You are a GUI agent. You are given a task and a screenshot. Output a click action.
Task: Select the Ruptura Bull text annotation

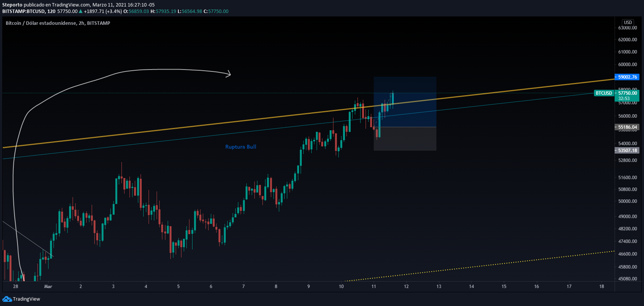[241, 147]
